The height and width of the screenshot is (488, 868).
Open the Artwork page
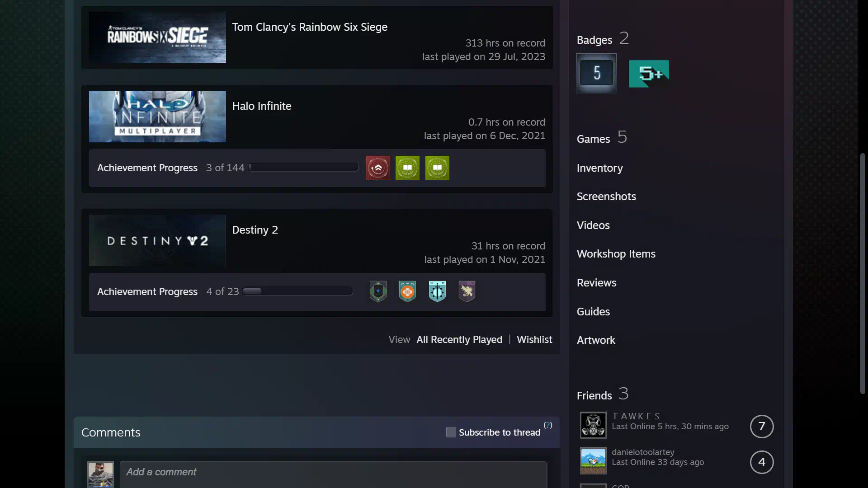(x=596, y=340)
